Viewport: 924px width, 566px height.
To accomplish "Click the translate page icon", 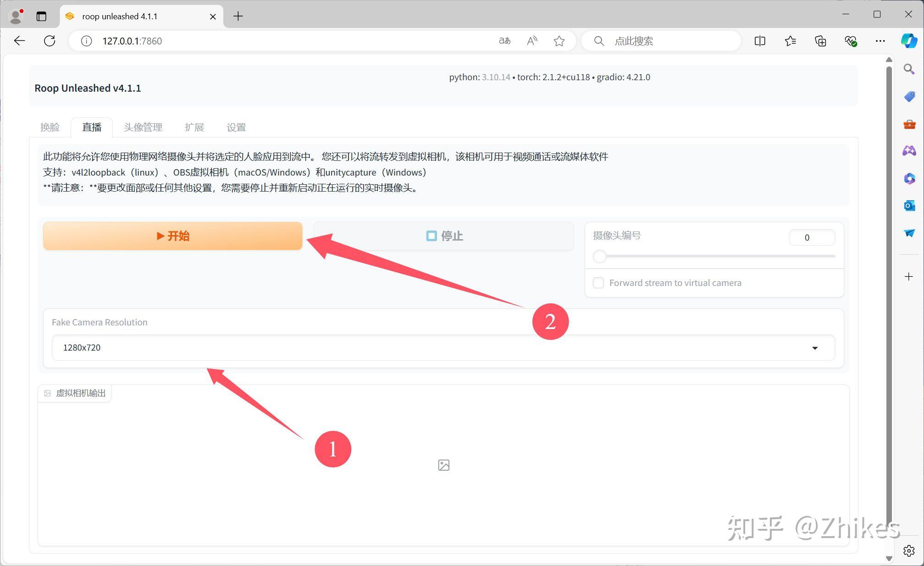I will (x=504, y=41).
